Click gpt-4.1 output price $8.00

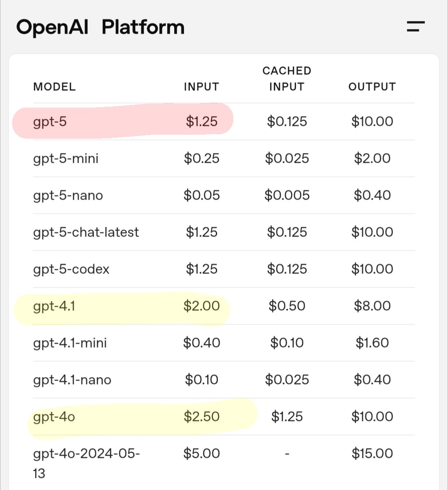(x=372, y=306)
